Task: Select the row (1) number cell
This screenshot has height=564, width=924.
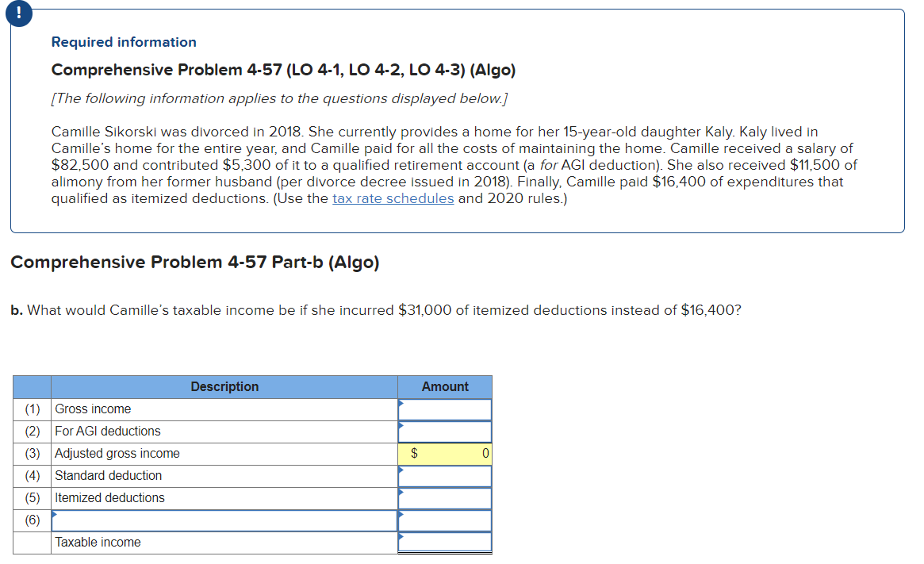Action: 32,409
